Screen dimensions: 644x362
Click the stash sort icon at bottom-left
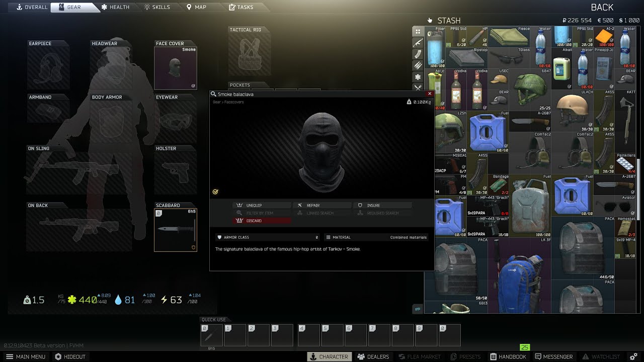418,308
